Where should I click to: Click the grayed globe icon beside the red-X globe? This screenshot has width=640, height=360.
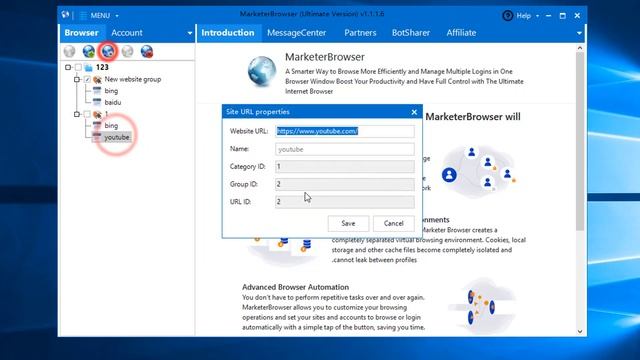(x=127, y=51)
